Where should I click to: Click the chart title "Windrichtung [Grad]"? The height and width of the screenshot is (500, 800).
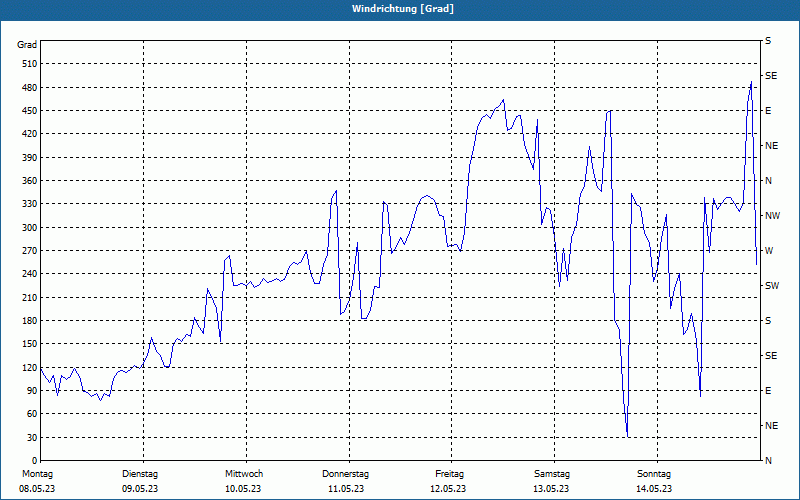(403, 9)
